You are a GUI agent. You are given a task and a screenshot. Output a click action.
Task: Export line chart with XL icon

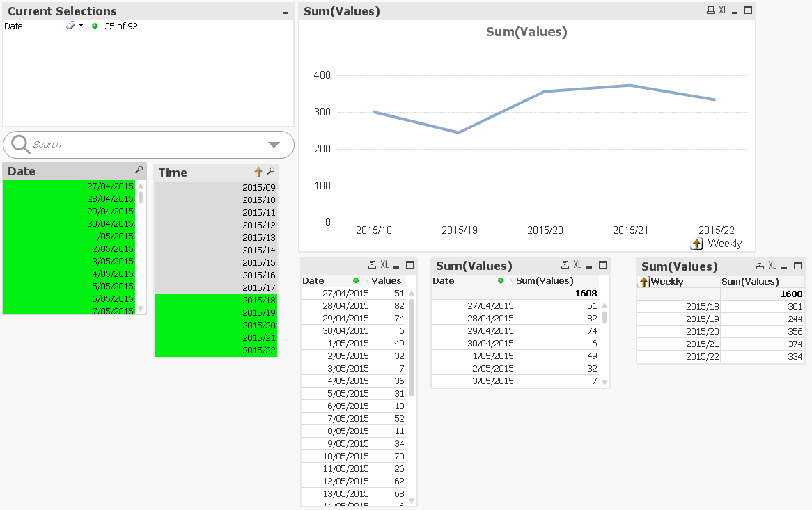[x=723, y=10]
